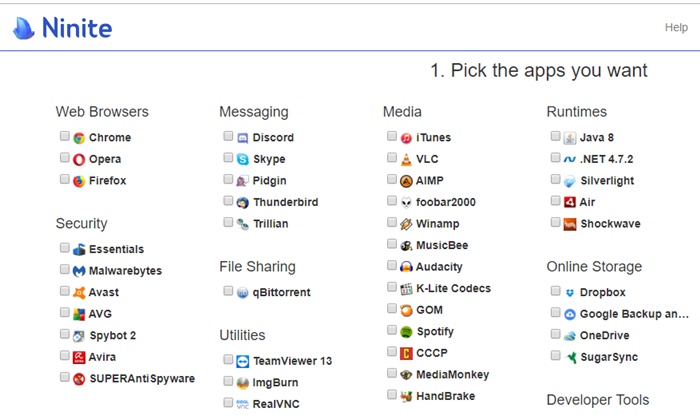
Task: Click the TeamViewer 13 icon
Action: [242, 361]
